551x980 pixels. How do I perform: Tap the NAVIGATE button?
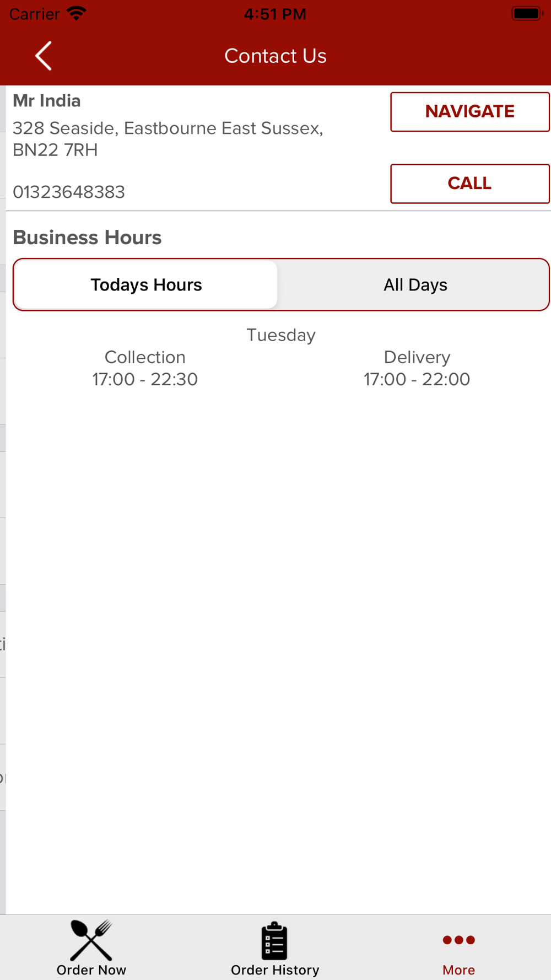[470, 112]
